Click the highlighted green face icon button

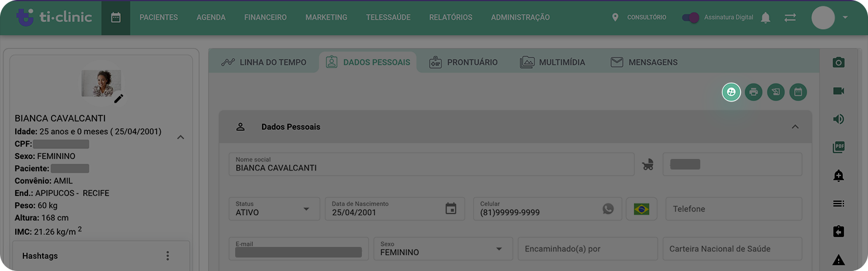coord(731,92)
